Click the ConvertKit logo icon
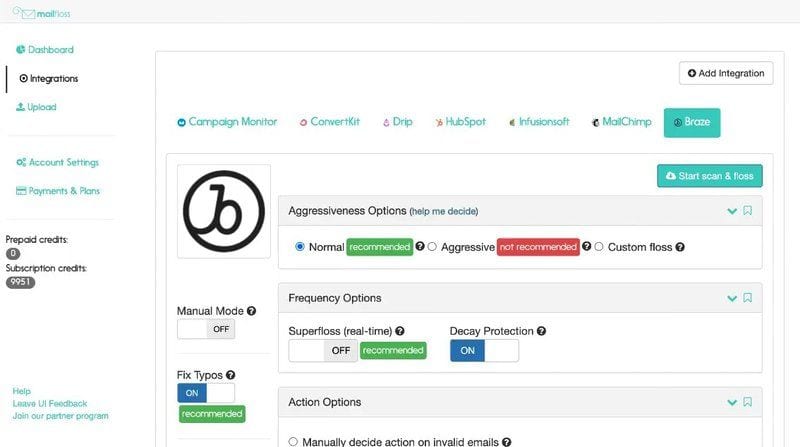 click(303, 122)
